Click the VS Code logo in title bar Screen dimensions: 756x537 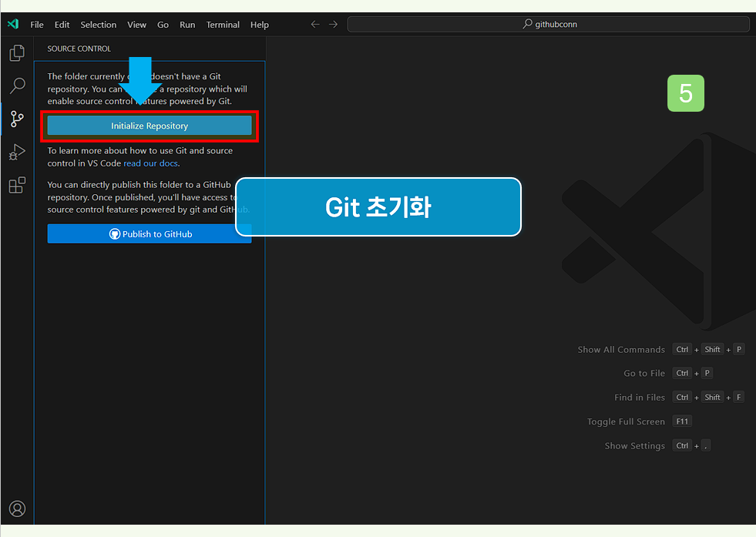click(13, 24)
